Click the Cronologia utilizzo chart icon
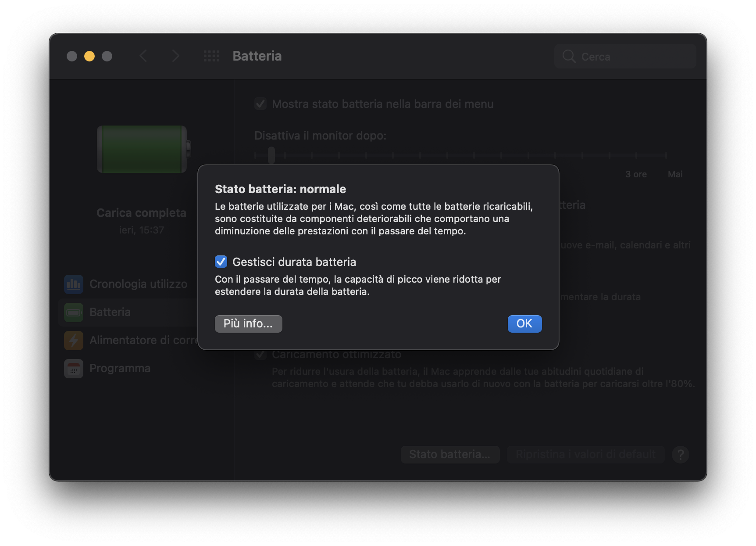 [x=74, y=284]
